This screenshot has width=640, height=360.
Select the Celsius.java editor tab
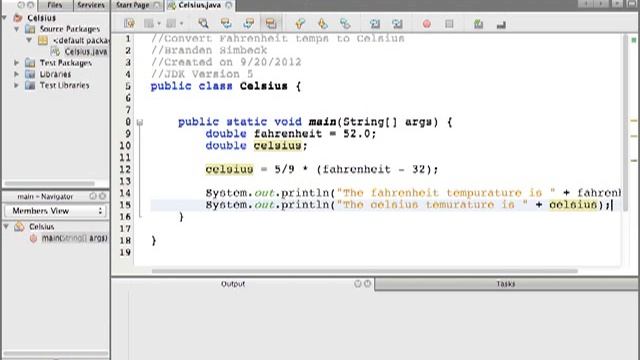click(x=199, y=5)
